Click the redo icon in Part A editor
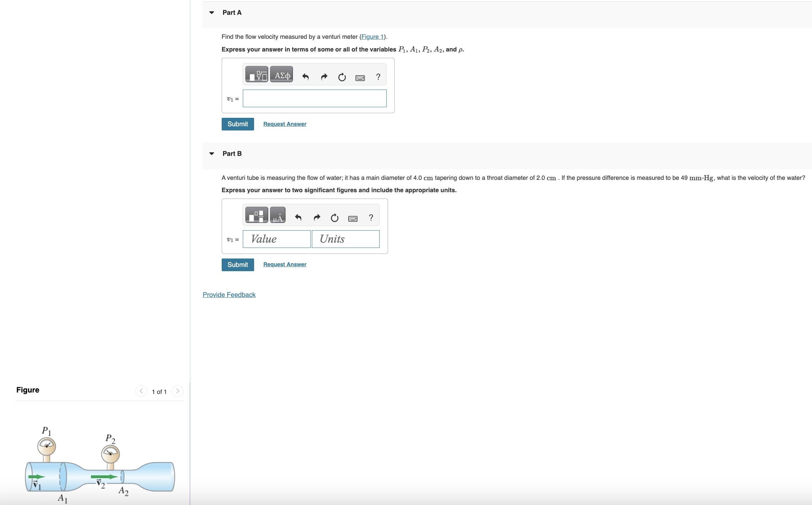The height and width of the screenshot is (505, 812). (324, 77)
